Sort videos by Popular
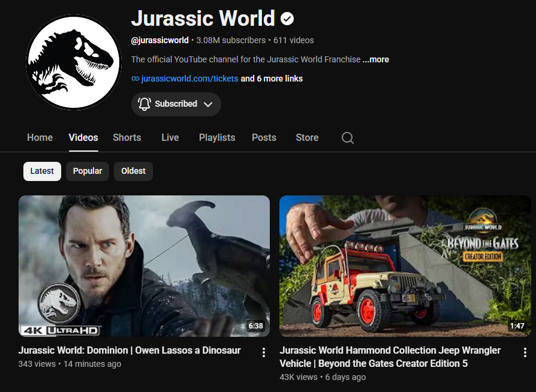This screenshot has height=392, width=536. (x=88, y=171)
